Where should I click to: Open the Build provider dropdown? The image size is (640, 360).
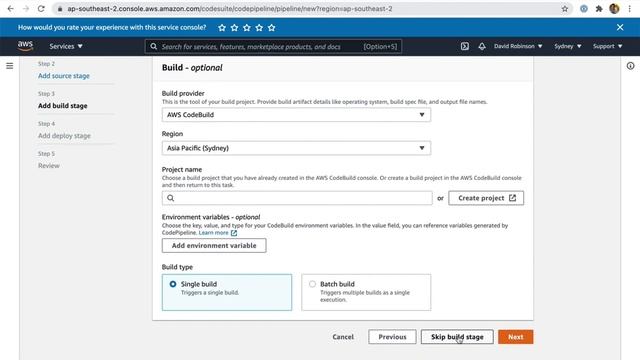(296, 115)
